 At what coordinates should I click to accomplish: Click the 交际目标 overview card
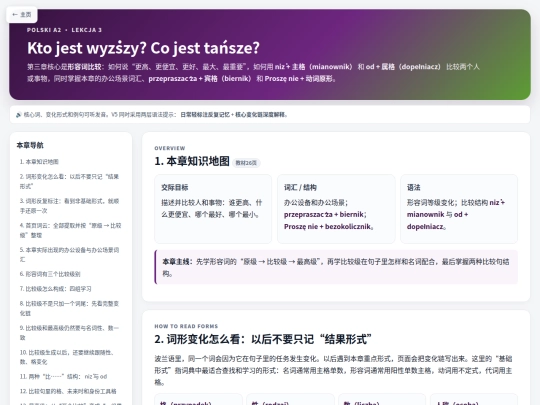[x=213, y=209]
